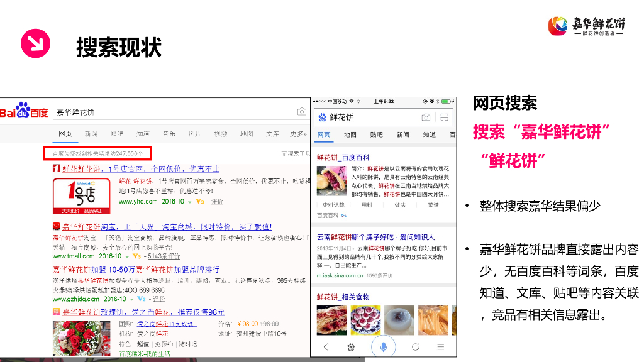Open the 5143条评价 link
This screenshot has width=644, height=362.
(x=164, y=256)
